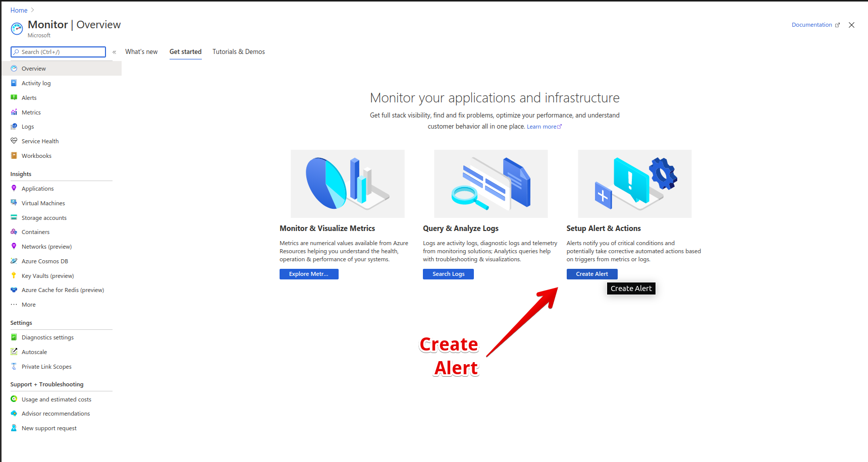Image resolution: width=868 pixels, height=462 pixels.
Task: Click the Create Alert button
Action: 592,274
